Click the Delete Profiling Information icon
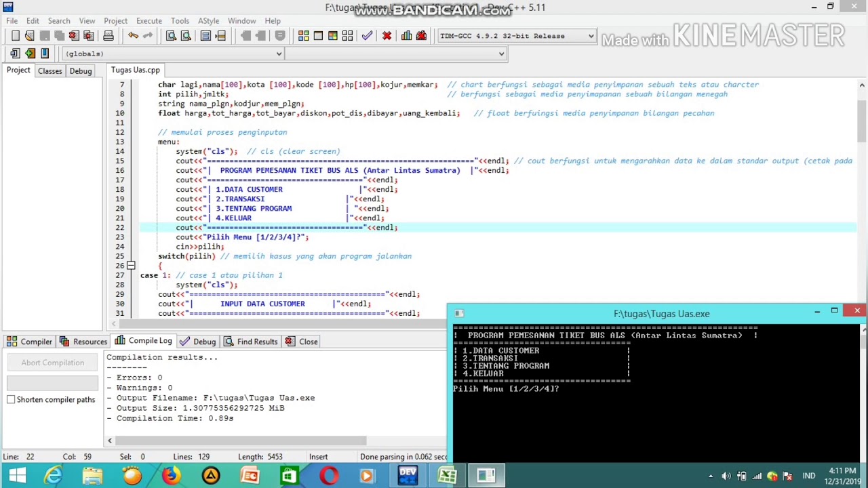The image size is (868, 488). click(x=421, y=36)
